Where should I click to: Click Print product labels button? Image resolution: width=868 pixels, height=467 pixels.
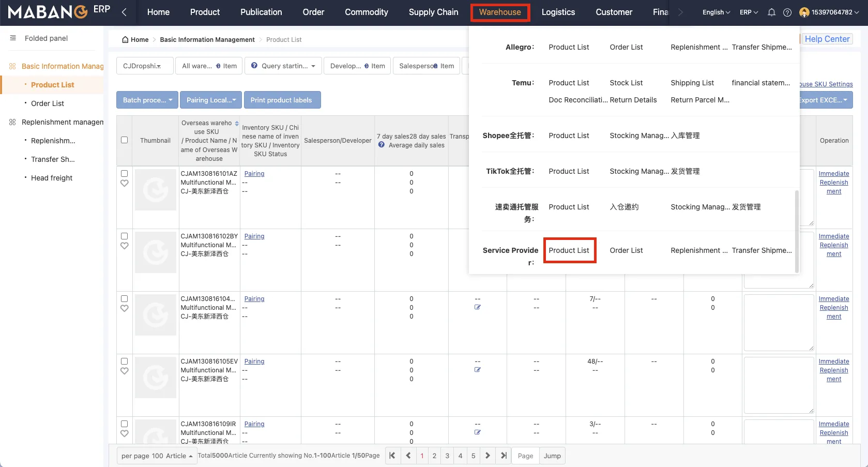click(x=282, y=100)
